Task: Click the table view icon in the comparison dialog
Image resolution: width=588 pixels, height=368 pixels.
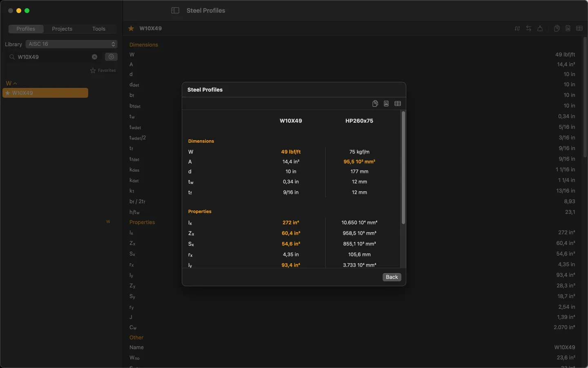Action: tap(398, 103)
